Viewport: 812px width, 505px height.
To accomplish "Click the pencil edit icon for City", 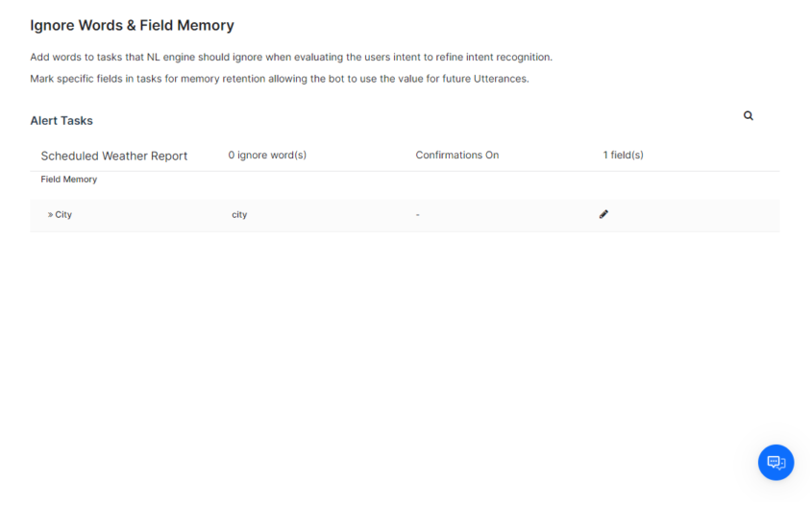I will tap(603, 214).
